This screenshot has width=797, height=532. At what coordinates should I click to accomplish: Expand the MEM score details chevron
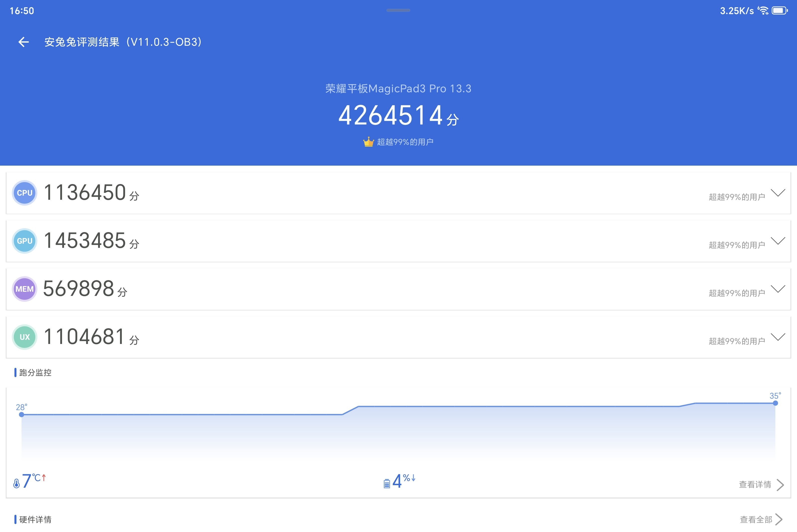pos(778,289)
